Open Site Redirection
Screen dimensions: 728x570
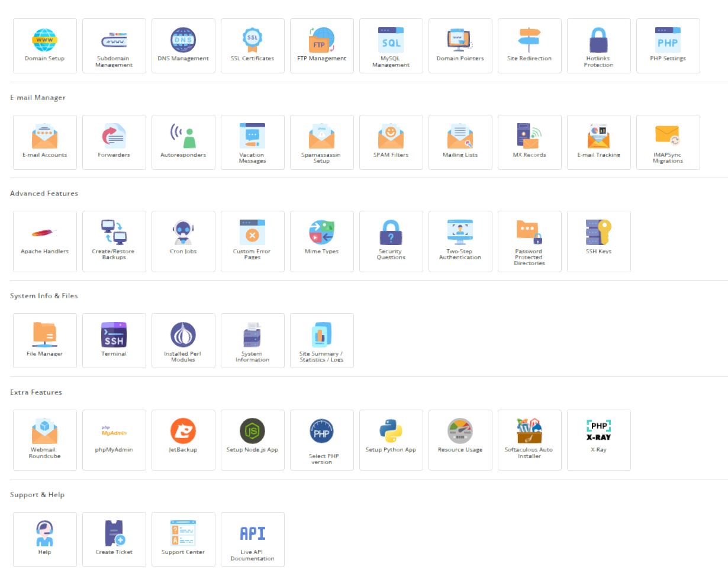tap(530, 46)
